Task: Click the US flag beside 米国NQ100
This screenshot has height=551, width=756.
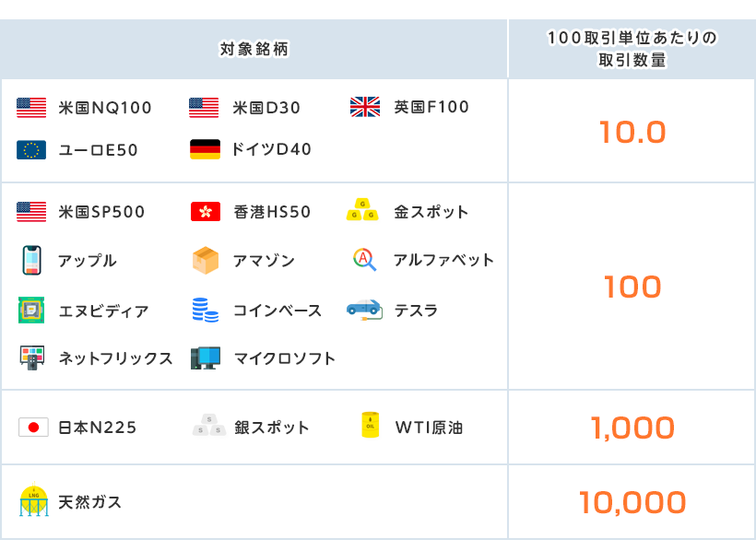Action: 31,108
